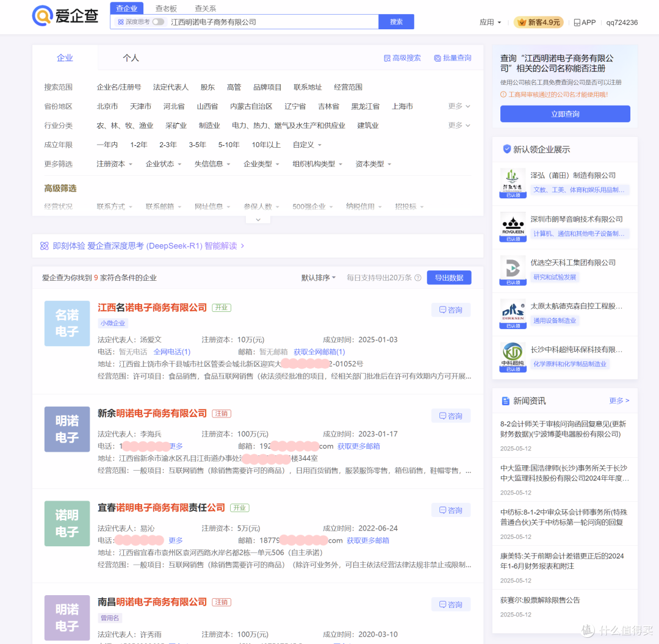The image size is (659, 644).
Task: Open the 联系方式 dropdown
Action: [114, 206]
